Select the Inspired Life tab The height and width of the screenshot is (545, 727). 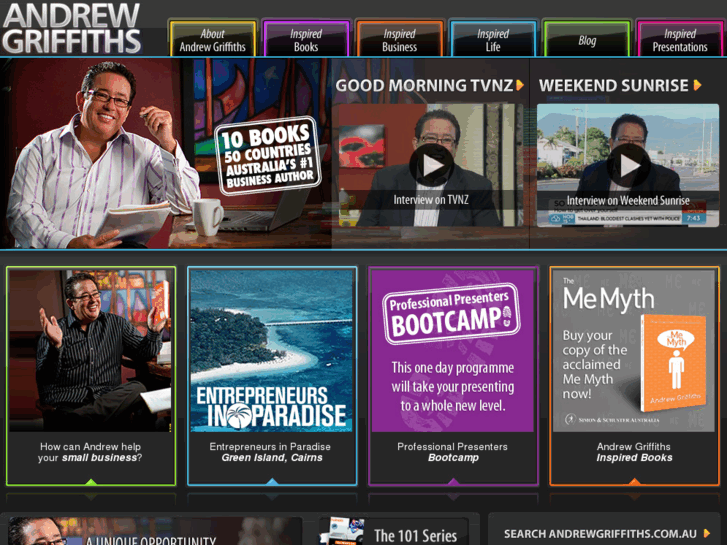[493, 38]
